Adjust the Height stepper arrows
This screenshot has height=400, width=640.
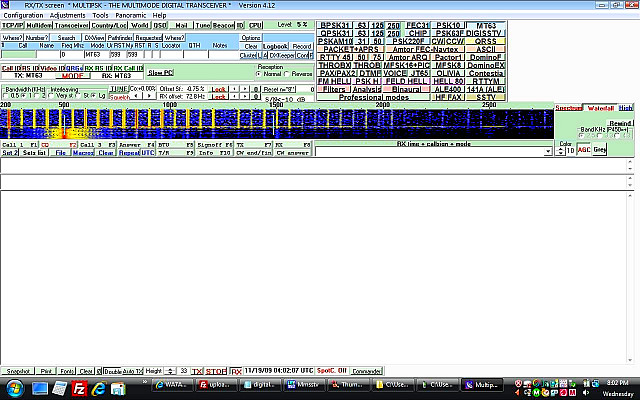click(x=171, y=371)
